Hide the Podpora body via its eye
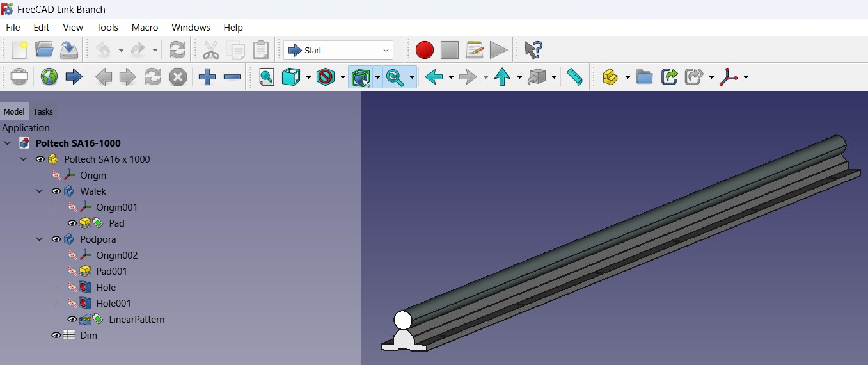This screenshot has height=365, width=868. 56,239
